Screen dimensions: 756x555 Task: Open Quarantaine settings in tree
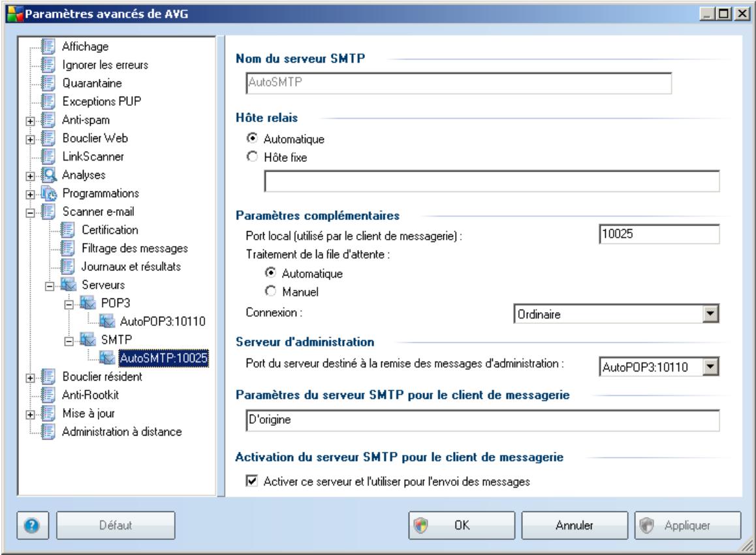[x=92, y=83]
